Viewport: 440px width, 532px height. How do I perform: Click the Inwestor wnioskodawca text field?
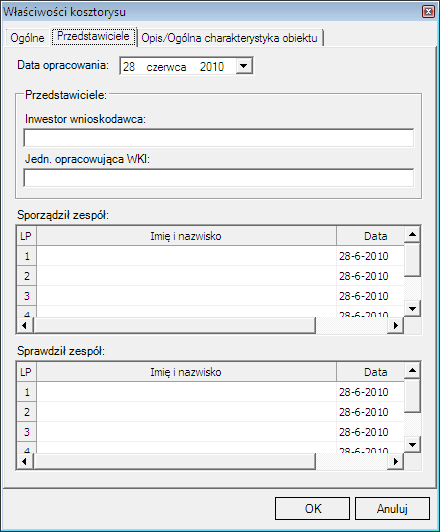click(218, 138)
